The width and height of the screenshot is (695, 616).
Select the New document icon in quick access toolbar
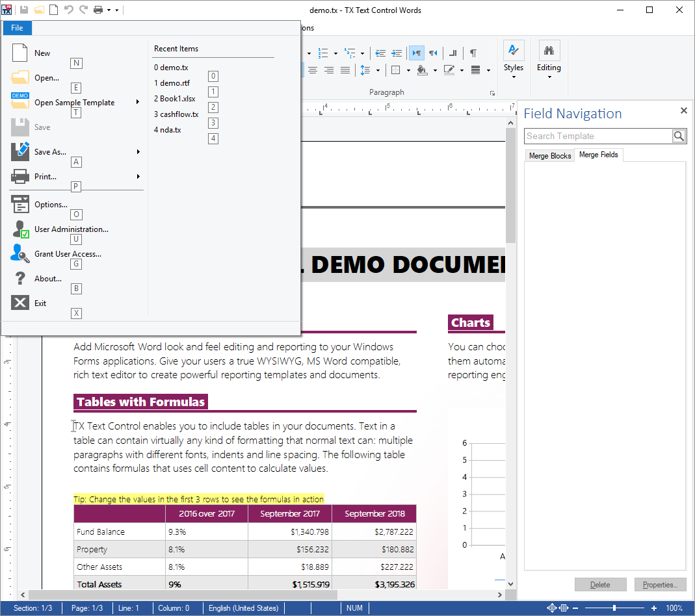[53, 9]
